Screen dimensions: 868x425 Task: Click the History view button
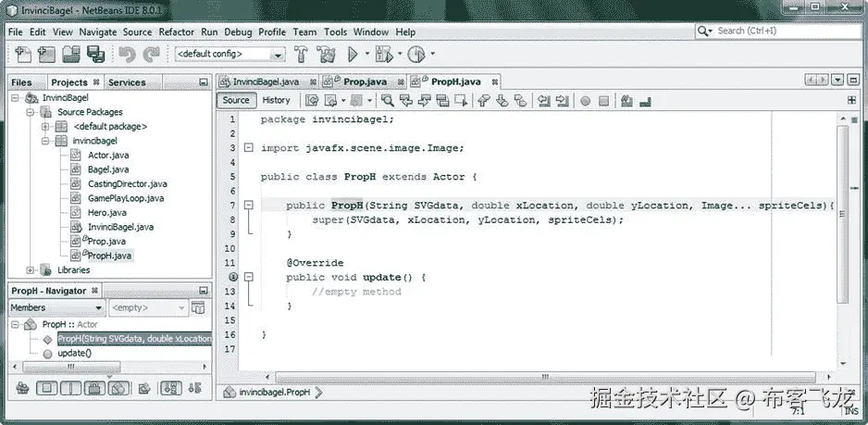pyautogui.click(x=277, y=100)
